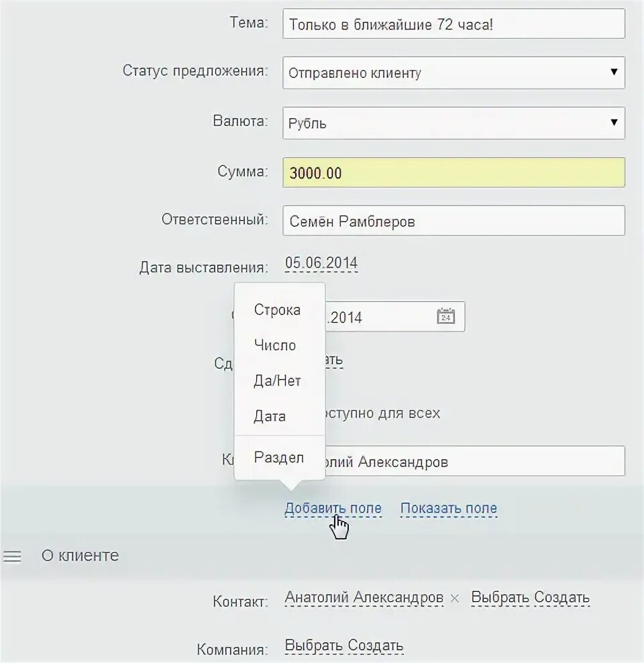Select Дата in the field type menu
Image resolution: width=644 pixels, height=663 pixels.
[x=270, y=417]
